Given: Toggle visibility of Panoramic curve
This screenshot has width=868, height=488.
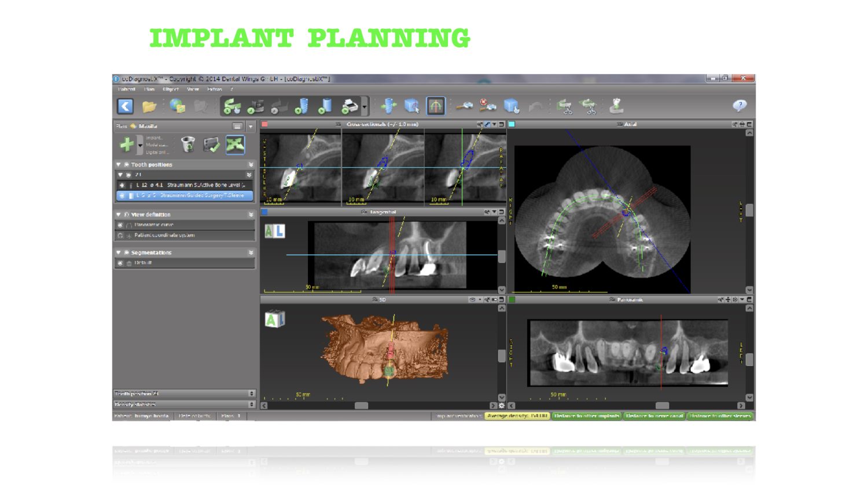Looking at the screenshot, I should 120,225.
